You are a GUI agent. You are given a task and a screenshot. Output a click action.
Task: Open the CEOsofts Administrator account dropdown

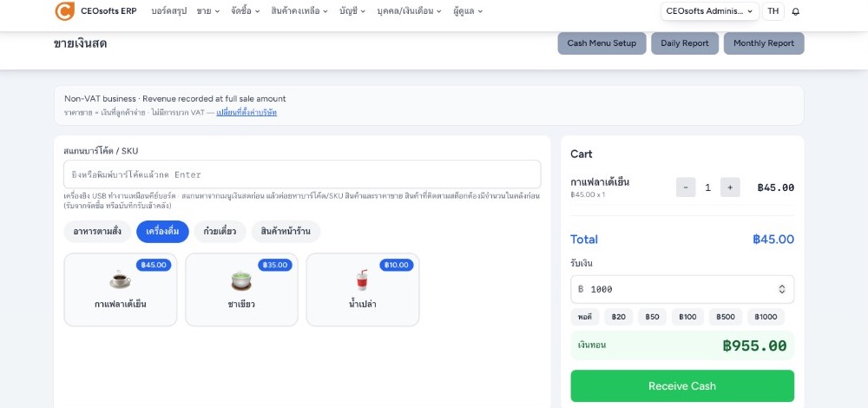coord(710,11)
